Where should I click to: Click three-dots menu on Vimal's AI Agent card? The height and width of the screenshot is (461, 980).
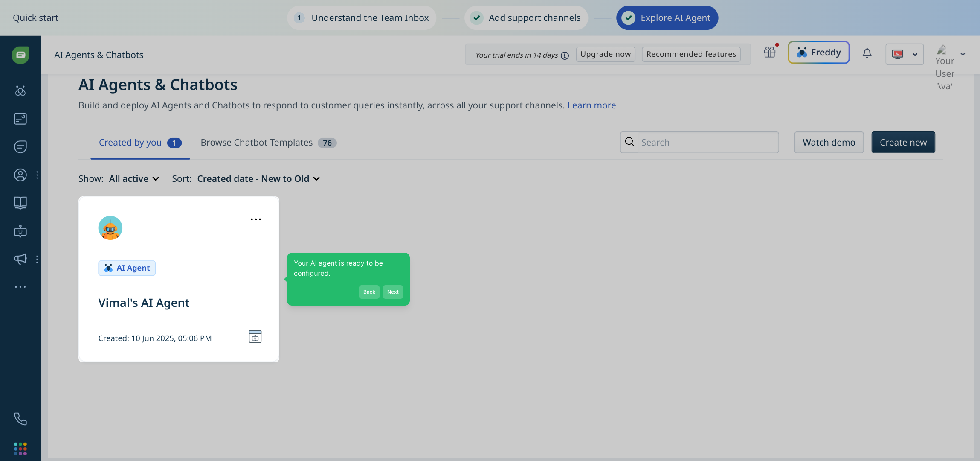tap(255, 219)
